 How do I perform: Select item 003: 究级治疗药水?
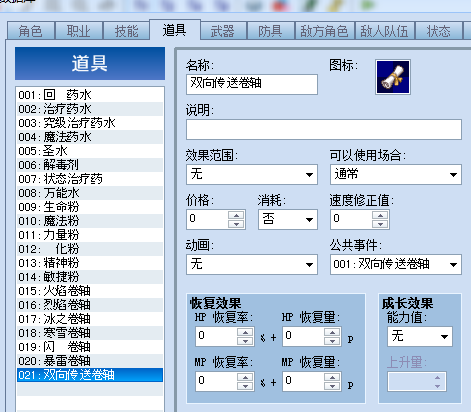pyautogui.click(x=90, y=123)
